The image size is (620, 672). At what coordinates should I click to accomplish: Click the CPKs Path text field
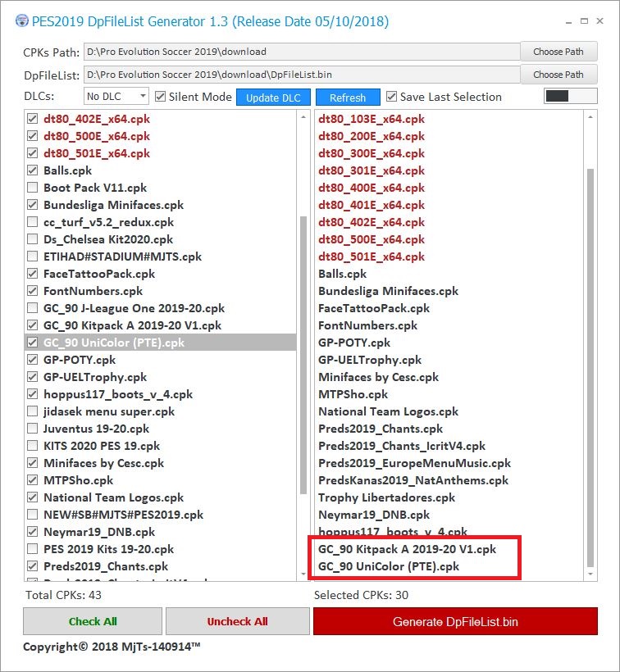pyautogui.click(x=302, y=52)
